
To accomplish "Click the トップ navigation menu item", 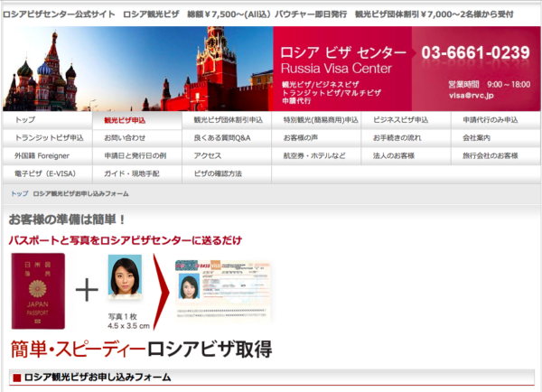I will (25, 120).
